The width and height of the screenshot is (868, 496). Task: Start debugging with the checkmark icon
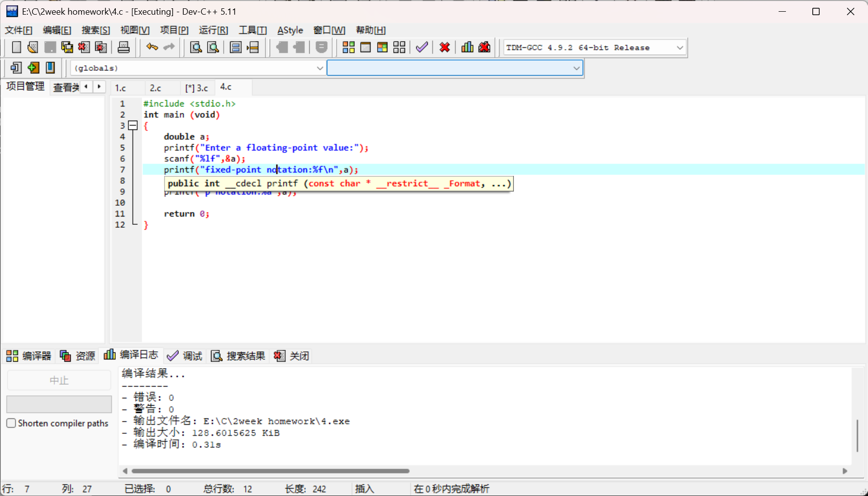[422, 47]
